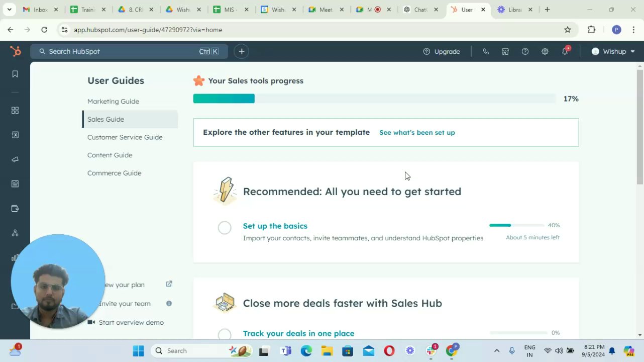Toggle the Set up the basics circle
The height and width of the screenshot is (362, 644).
point(225,228)
